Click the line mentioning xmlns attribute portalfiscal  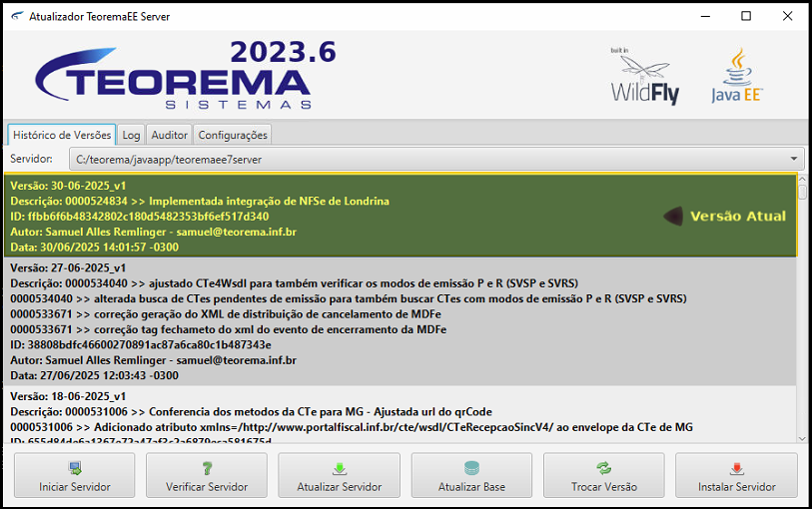point(352,427)
